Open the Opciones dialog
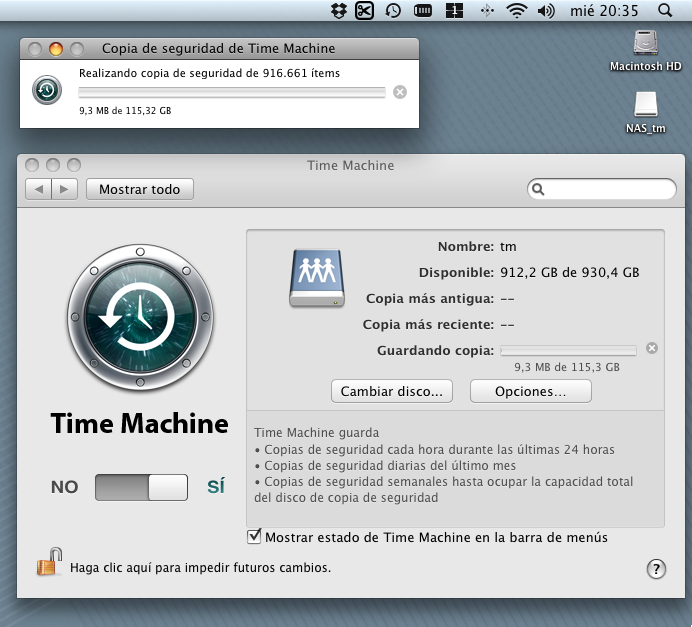The height and width of the screenshot is (627, 692). 530,391
